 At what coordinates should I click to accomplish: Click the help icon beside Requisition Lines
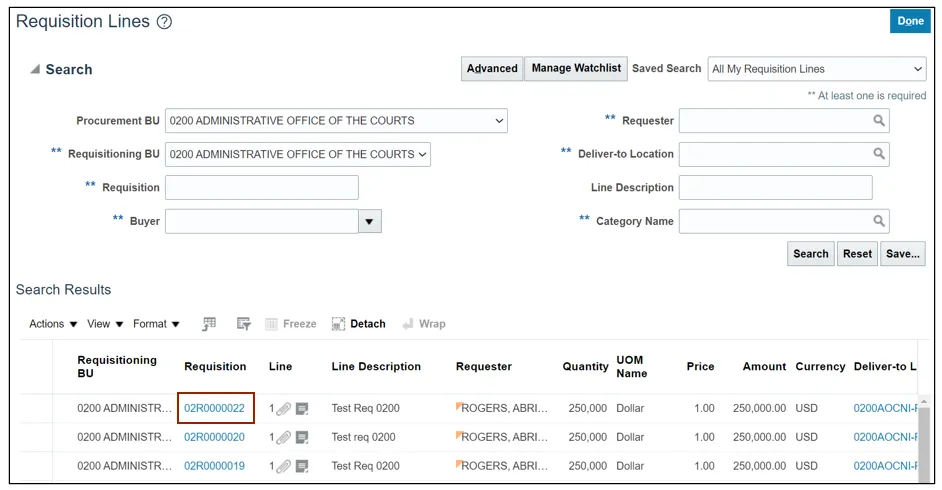165,22
